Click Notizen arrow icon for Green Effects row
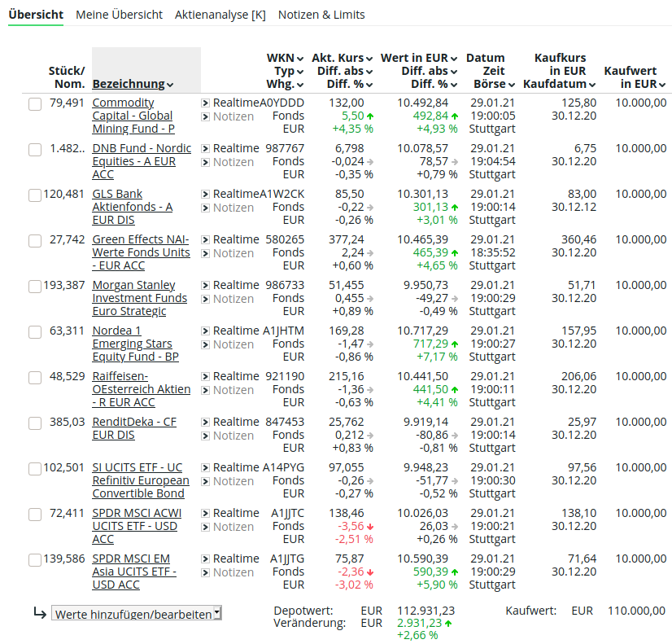This screenshot has height=644, width=672. (205, 254)
